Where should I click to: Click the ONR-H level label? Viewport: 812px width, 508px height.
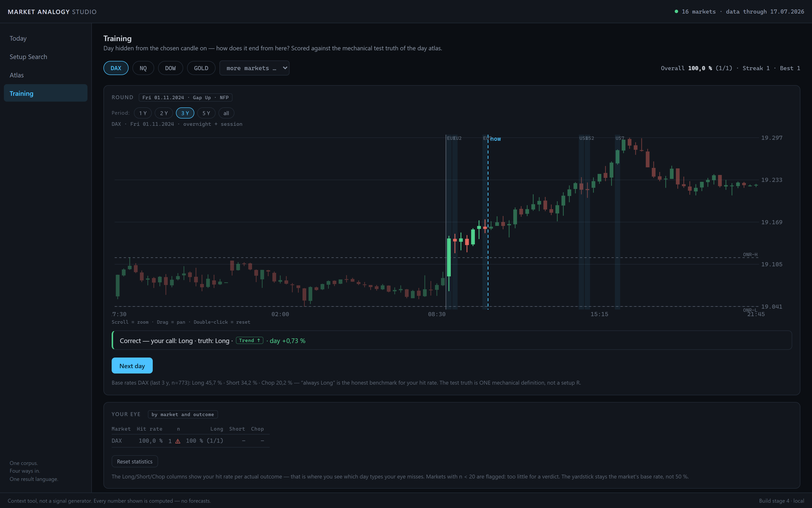750,254
